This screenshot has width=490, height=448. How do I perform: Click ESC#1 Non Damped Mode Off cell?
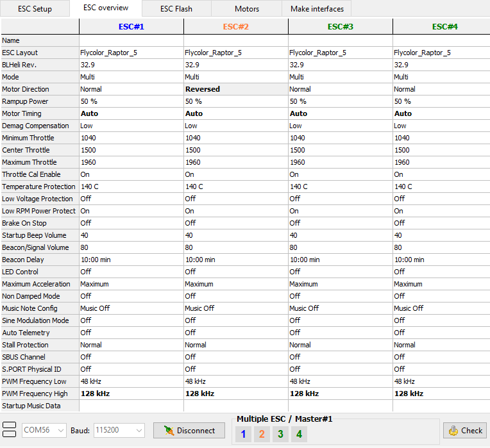(131, 296)
